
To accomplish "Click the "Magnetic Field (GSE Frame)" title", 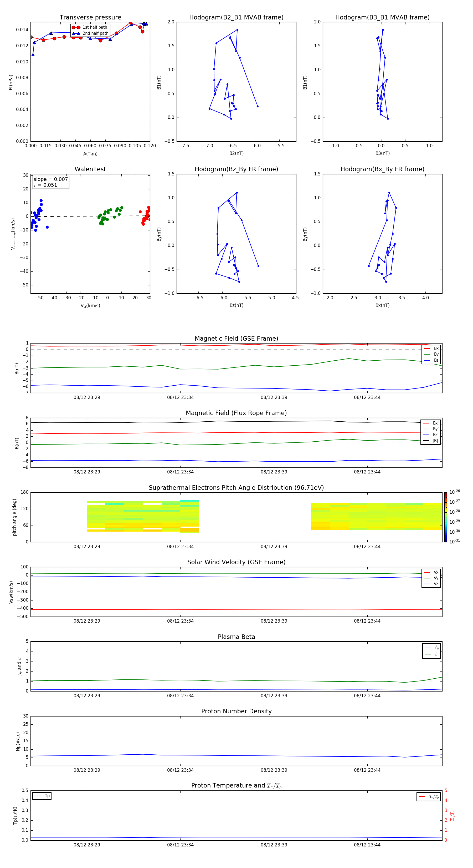I will [x=236, y=339].
